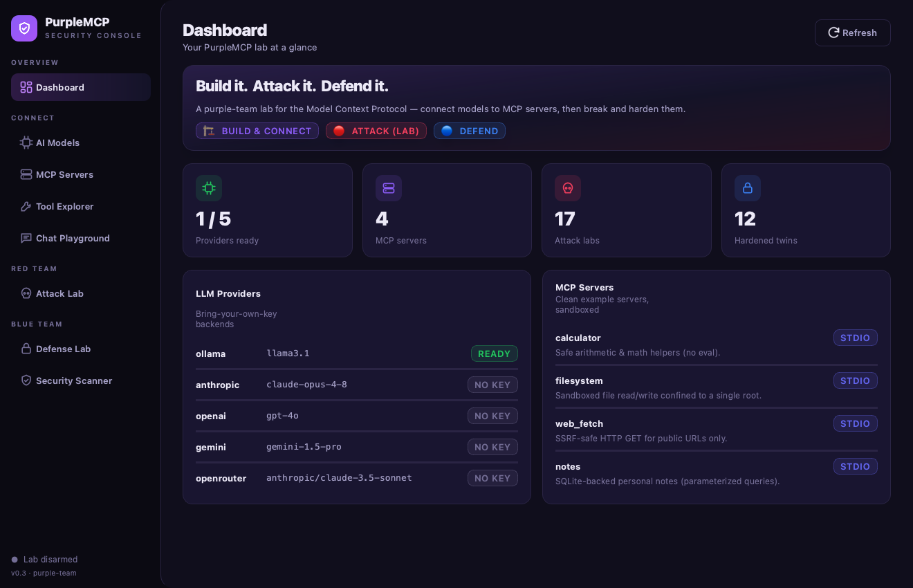Screen dimensions: 913x588
Task: Click the 'LLM Providers' panel heading
Action: point(228,293)
